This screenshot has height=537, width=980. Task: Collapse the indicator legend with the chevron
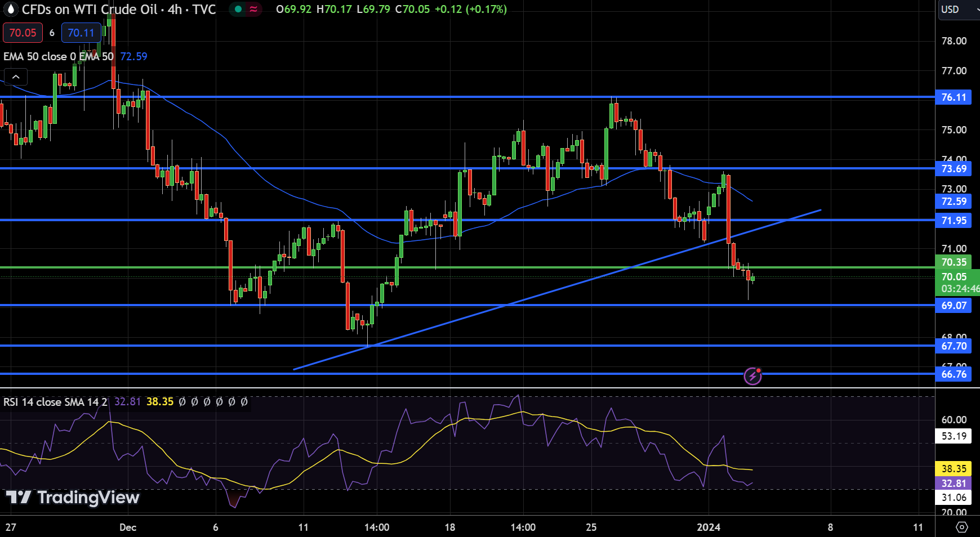click(16, 77)
